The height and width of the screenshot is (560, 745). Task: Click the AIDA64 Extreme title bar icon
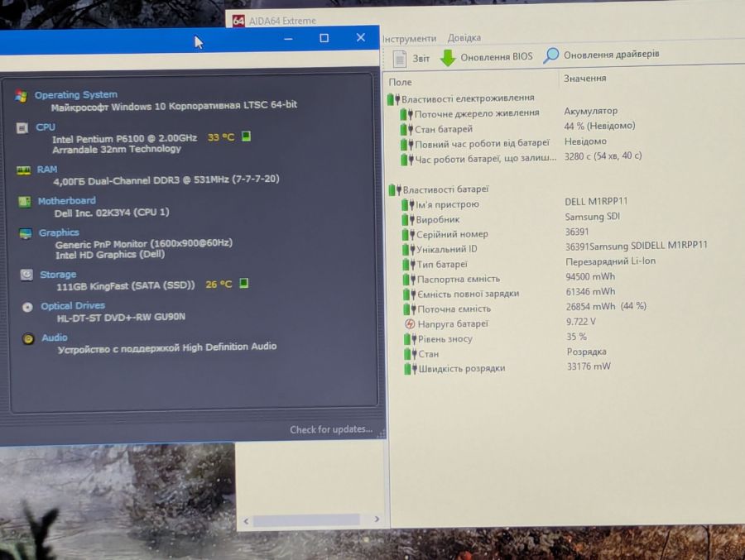coord(238,21)
